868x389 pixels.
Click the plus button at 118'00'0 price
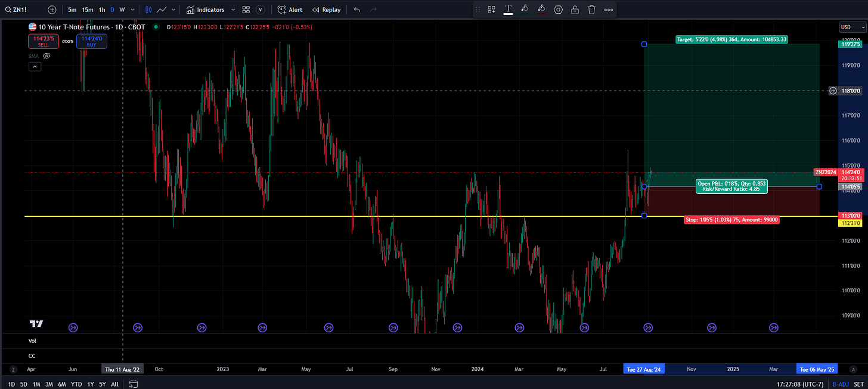click(x=833, y=91)
